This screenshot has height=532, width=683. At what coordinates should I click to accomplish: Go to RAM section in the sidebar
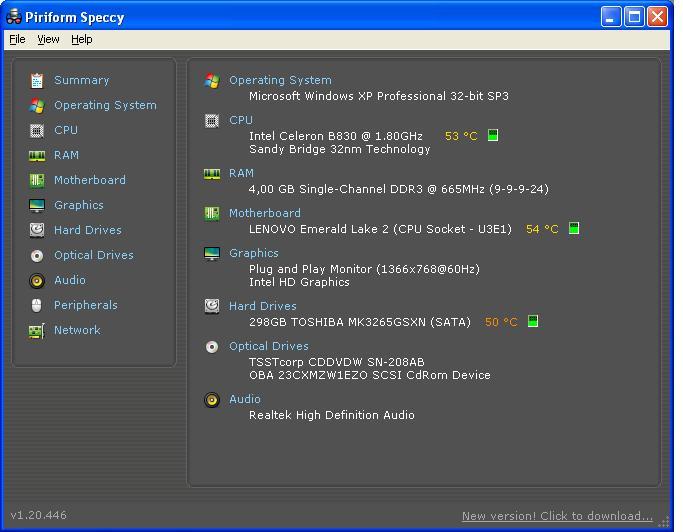click(66, 155)
